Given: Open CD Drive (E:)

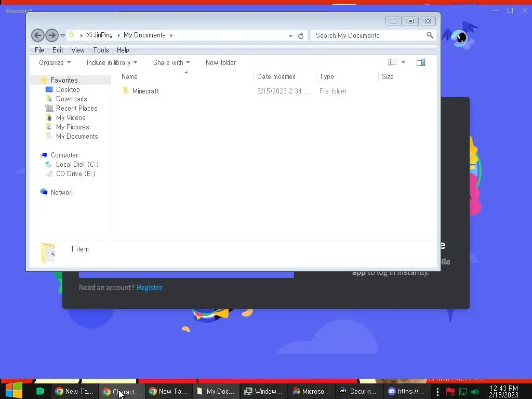Looking at the screenshot, I should coord(75,174).
